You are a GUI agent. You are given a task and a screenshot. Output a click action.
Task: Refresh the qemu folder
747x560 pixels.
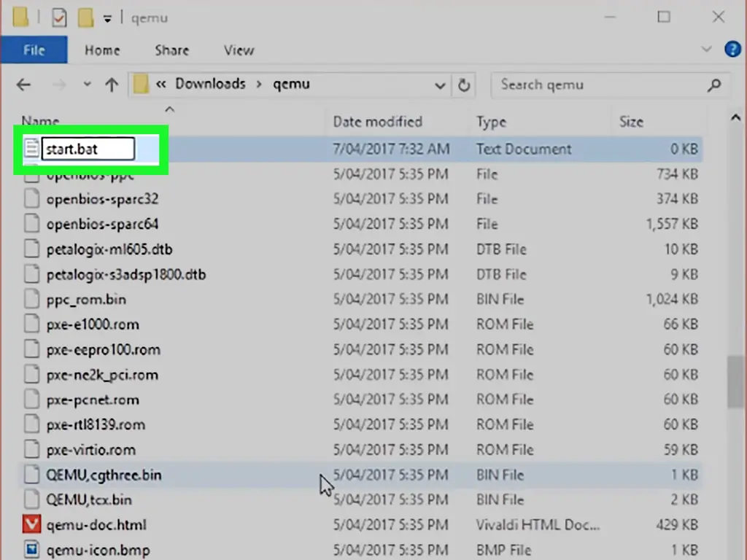coord(463,85)
